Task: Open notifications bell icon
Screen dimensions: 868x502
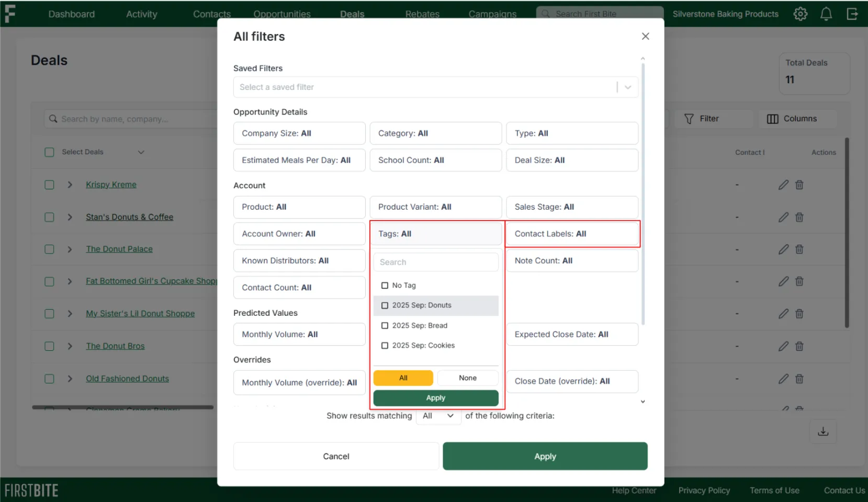Action: (826, 14)
